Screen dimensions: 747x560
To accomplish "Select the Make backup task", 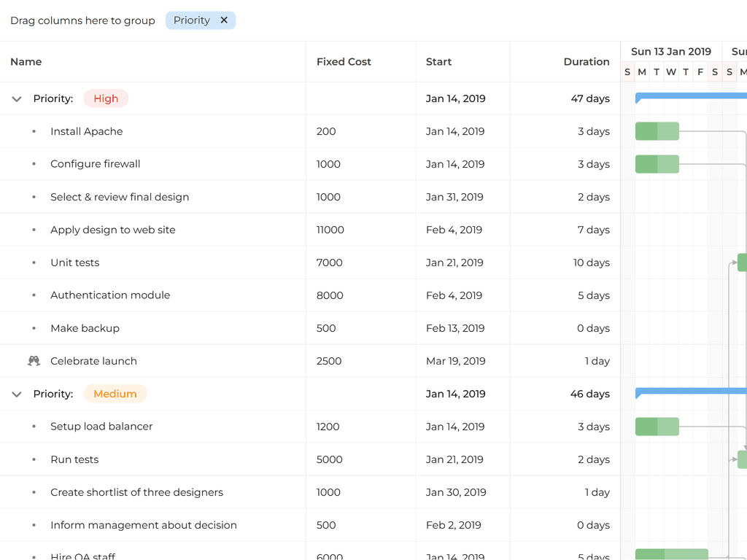I will point(85,328).
